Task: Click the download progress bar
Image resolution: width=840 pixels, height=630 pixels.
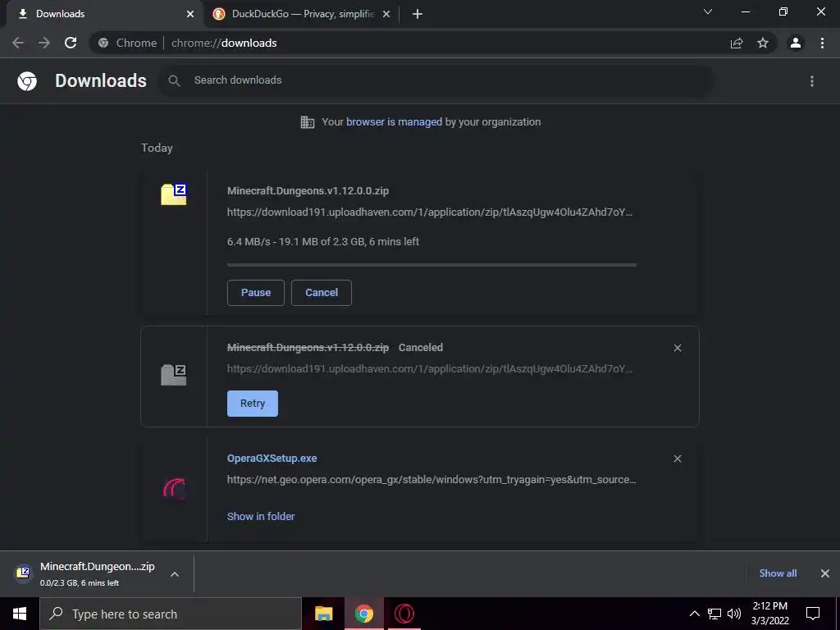Action: tap(431, 265)
